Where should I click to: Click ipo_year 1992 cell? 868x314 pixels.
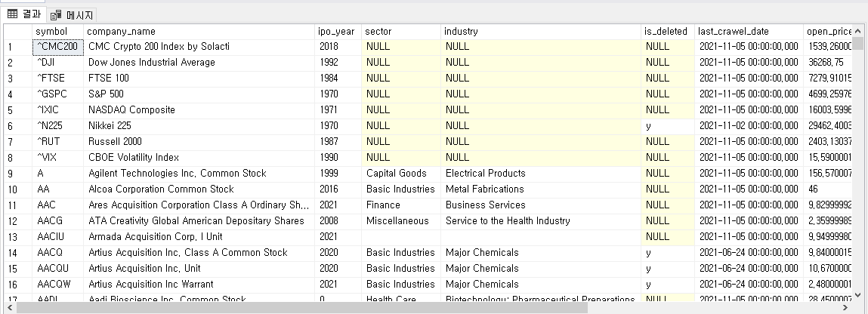(338, 63)
